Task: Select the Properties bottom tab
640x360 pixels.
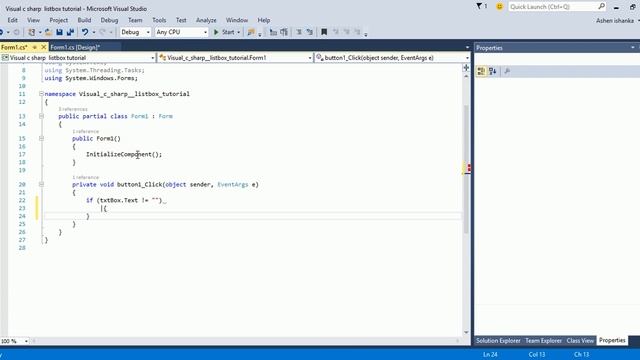Action: coord(612,340)
